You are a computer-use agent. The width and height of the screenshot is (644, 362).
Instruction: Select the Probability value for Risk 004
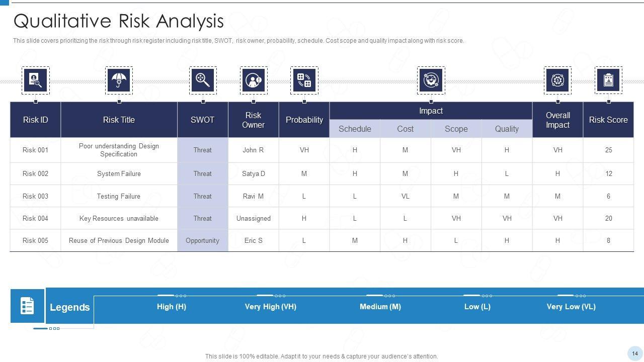[x=304, y=218]
